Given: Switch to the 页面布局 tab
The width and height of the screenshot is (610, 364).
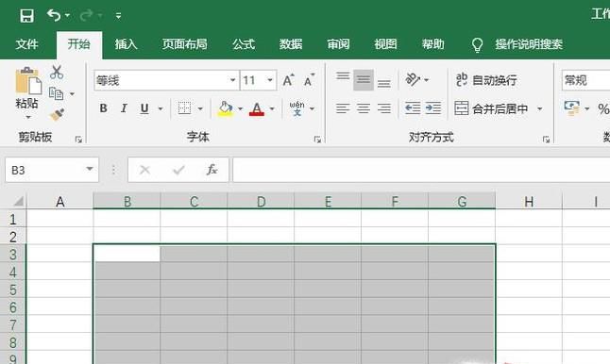Looking at the screenshot, I should [184, 44].
